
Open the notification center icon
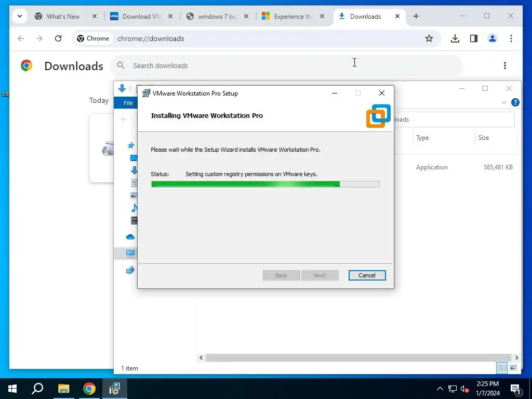[x=515, y=389]
